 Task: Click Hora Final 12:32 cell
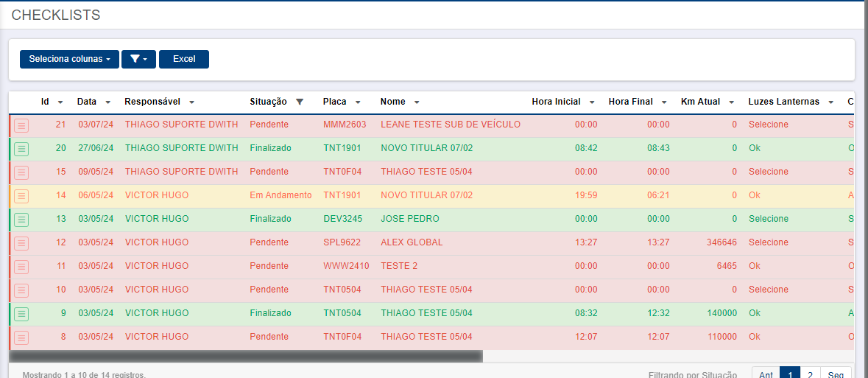point(659,313)
